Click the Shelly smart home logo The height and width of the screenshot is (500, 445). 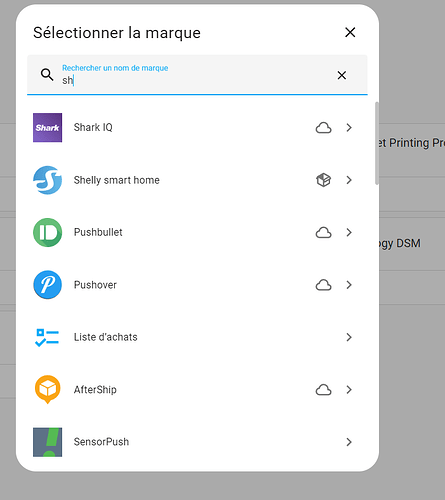tap(47, 180)
